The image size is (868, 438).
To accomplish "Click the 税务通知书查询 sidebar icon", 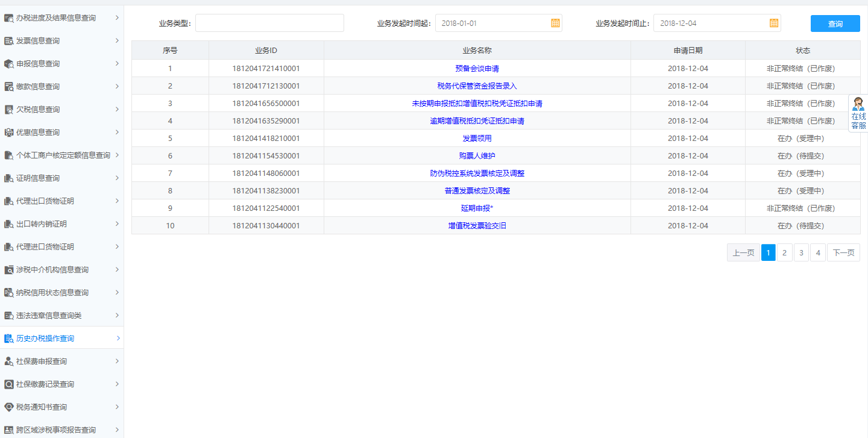I will pos(8,407).
